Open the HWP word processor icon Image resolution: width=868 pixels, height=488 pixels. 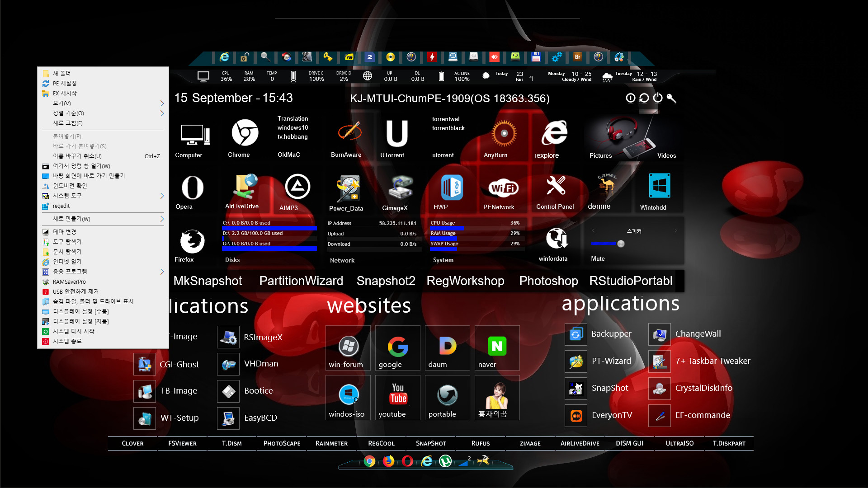click(x=452, y=187)
